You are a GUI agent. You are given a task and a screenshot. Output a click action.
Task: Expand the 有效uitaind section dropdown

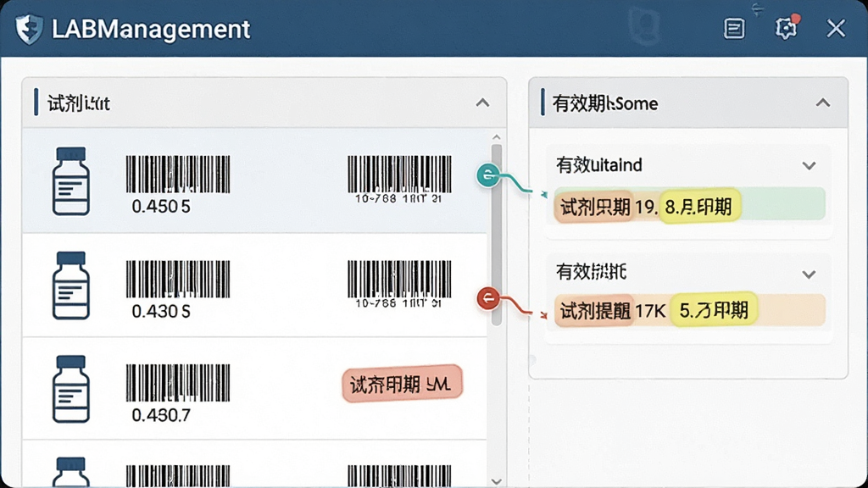click(x=809, y=165)
